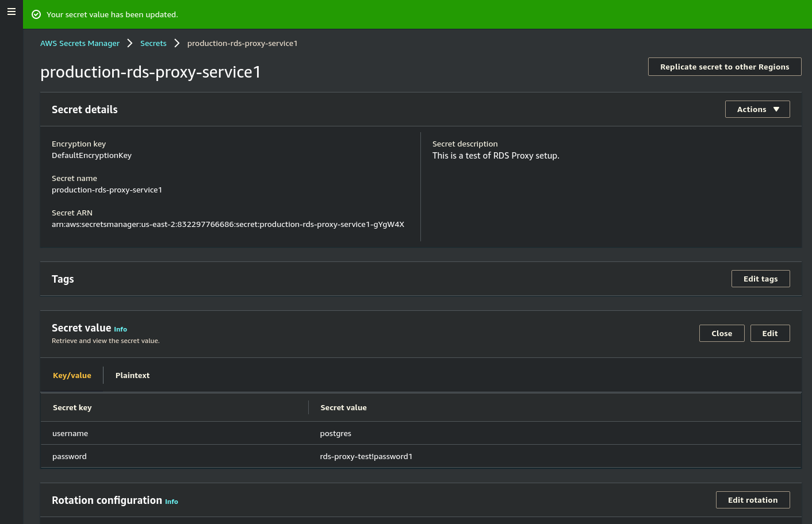Click the Secret value column header
The image size is (812, 524).
[x=343, y=407]
